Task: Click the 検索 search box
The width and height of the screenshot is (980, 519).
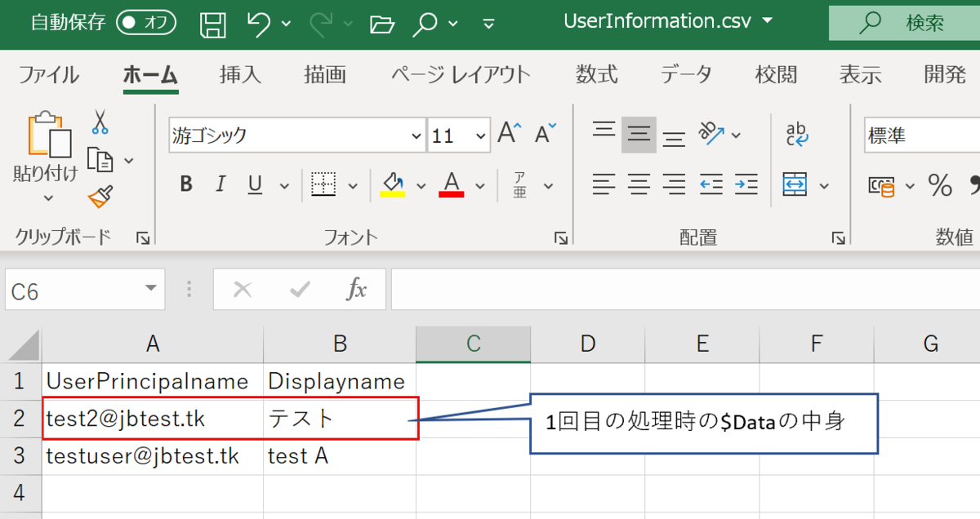Action: click(x=904, y=23)
